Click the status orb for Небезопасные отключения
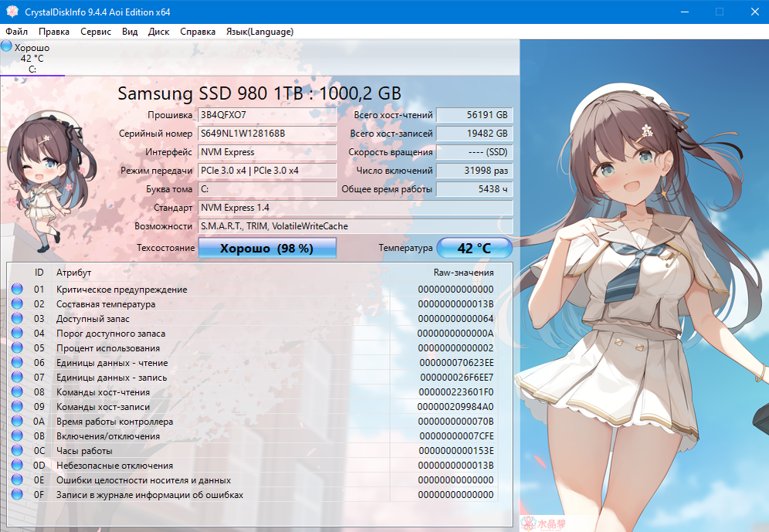The image size is (769, 532). pyautogui.click(x=17, y=465)
